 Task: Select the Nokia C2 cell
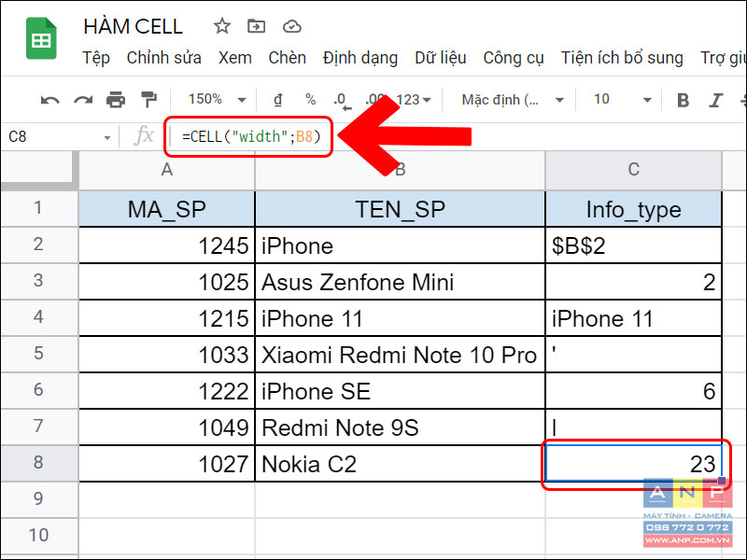point(401,464)
